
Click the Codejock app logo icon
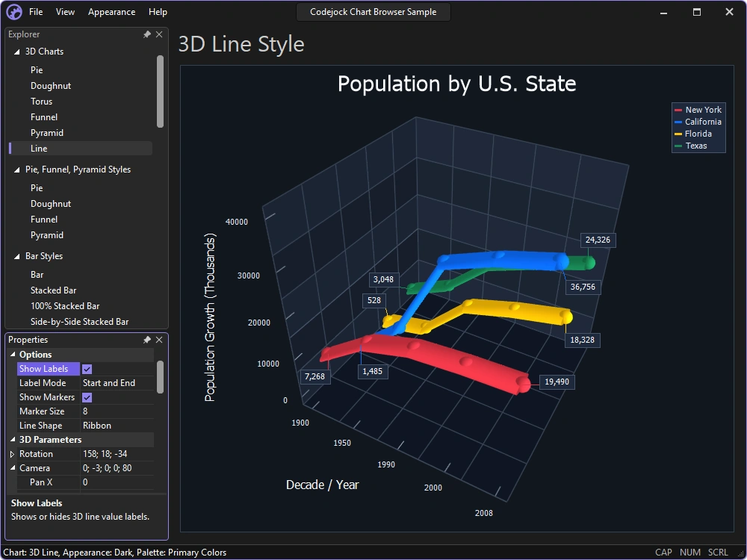[x=13, y=12]
